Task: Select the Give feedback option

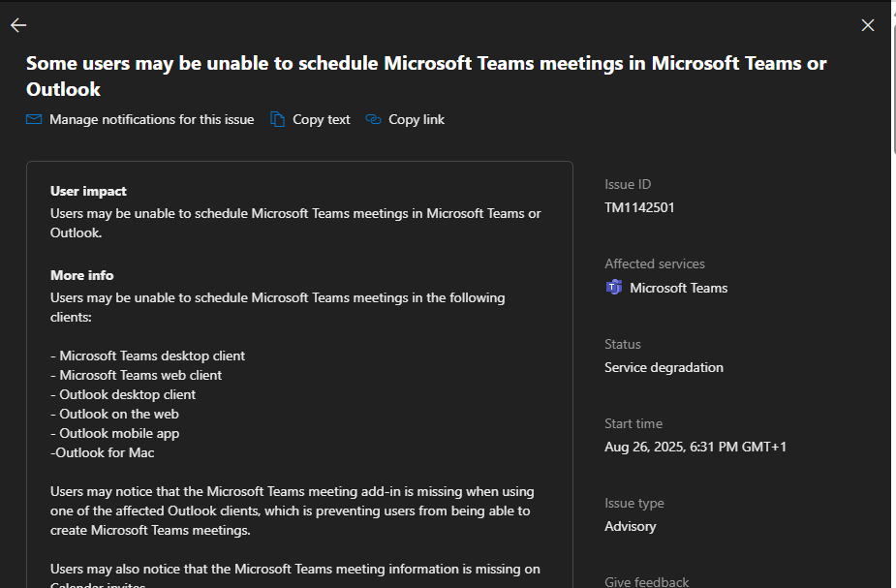Action: (646, 580)
